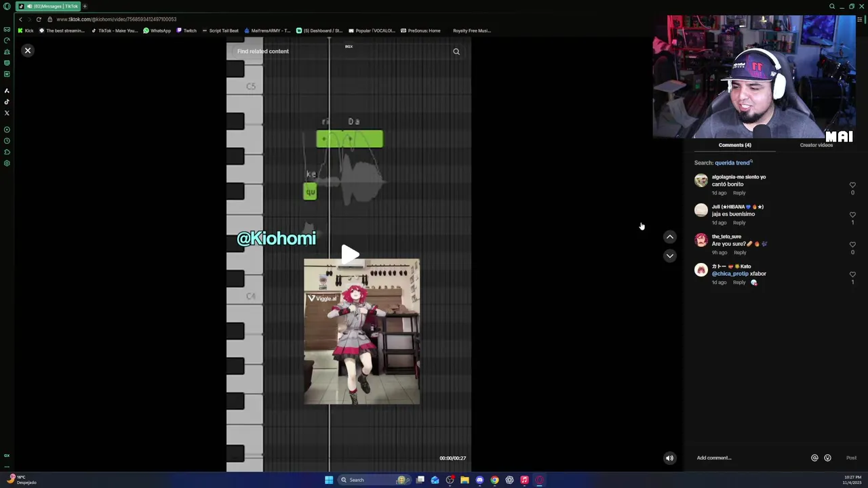The width and height of the screenshot is (868, 488).
Task: Open the Twitch bookmark
Action: (x=186, y=30)
